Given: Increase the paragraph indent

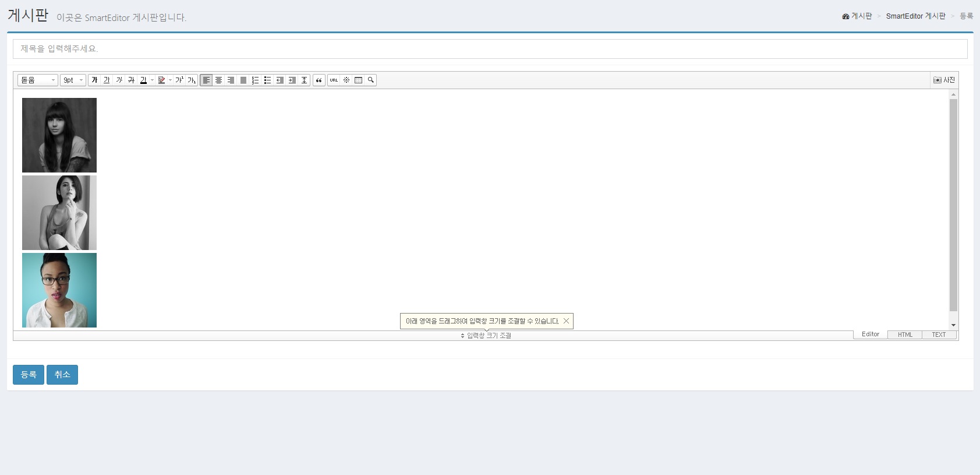Looking at the screenshot, I should tap(292, 80).
